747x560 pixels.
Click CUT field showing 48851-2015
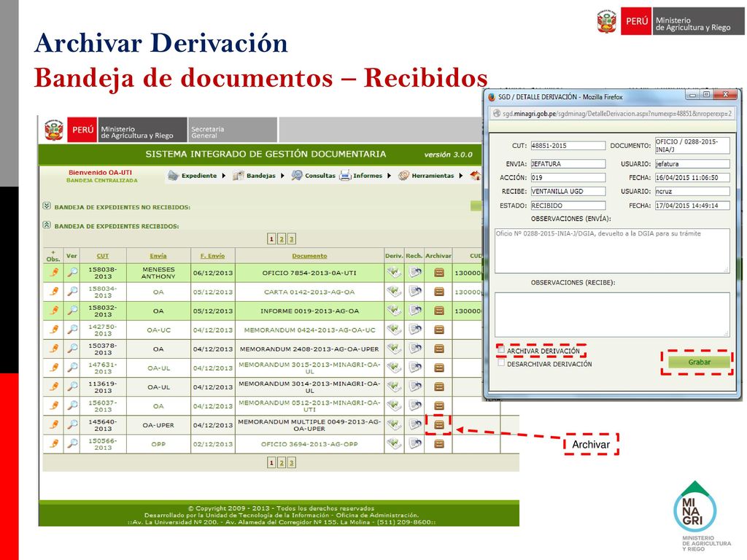point(568,146)
